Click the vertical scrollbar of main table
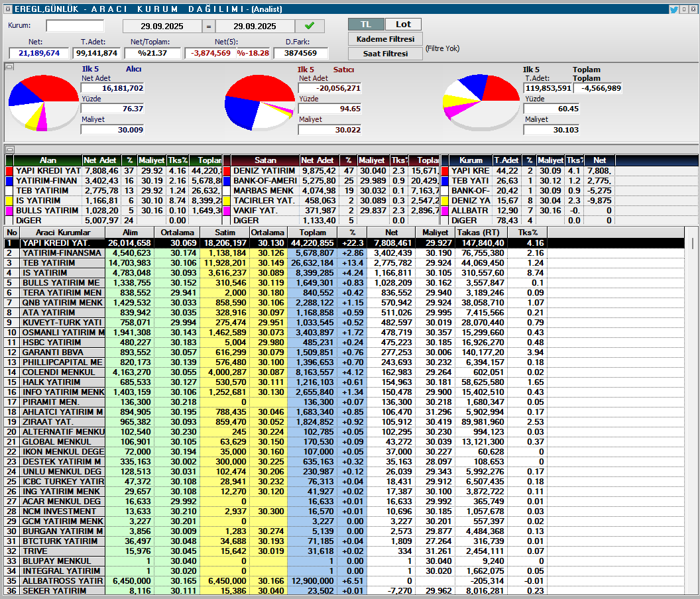Screen dimensions: 700x599 point(692,411)
